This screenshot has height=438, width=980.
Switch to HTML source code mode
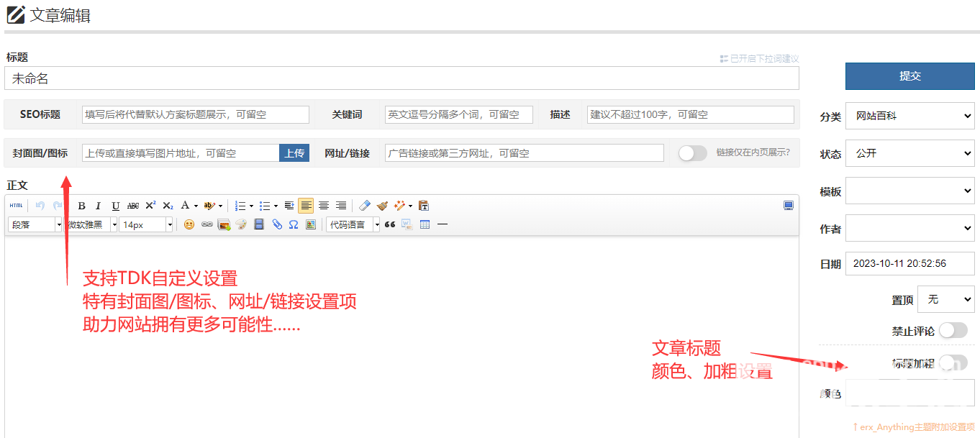(x=16, y=206)
